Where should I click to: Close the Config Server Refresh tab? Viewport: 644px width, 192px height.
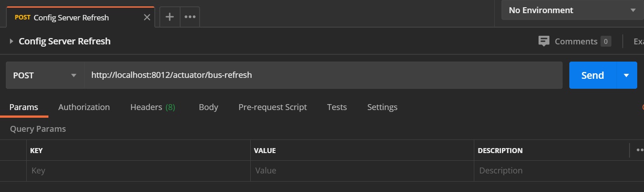[x=147, y=18]
